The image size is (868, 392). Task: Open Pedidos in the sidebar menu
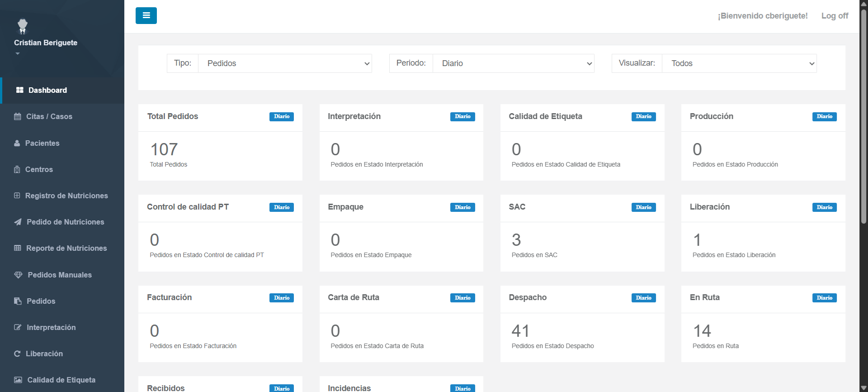tap(41, 301)
